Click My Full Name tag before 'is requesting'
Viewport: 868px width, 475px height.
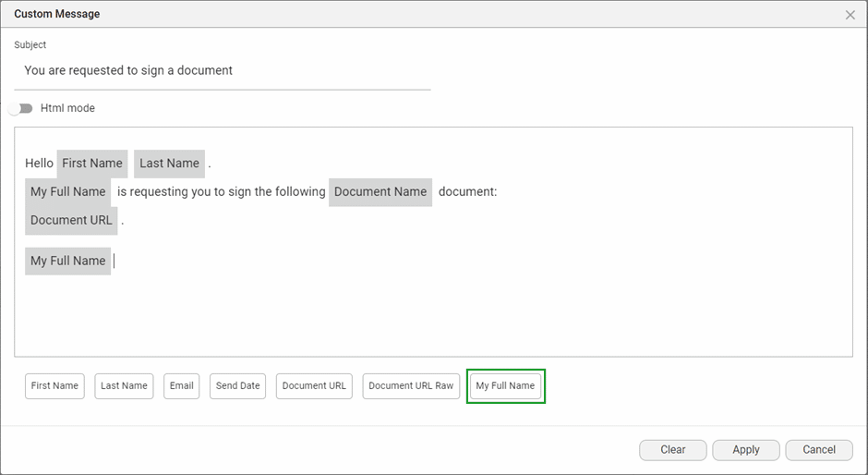pos(68,192)
